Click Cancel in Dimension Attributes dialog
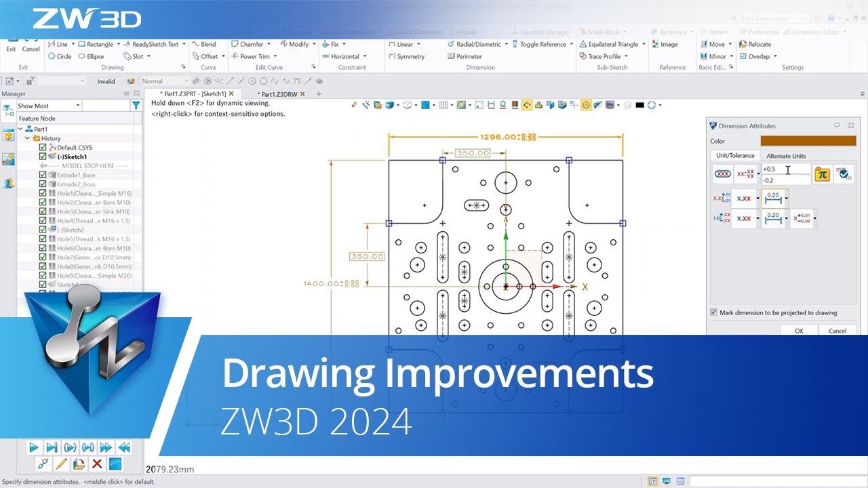The width and height of the screenshot is (868, 488). pyautogui.click(x=837, y=330)
